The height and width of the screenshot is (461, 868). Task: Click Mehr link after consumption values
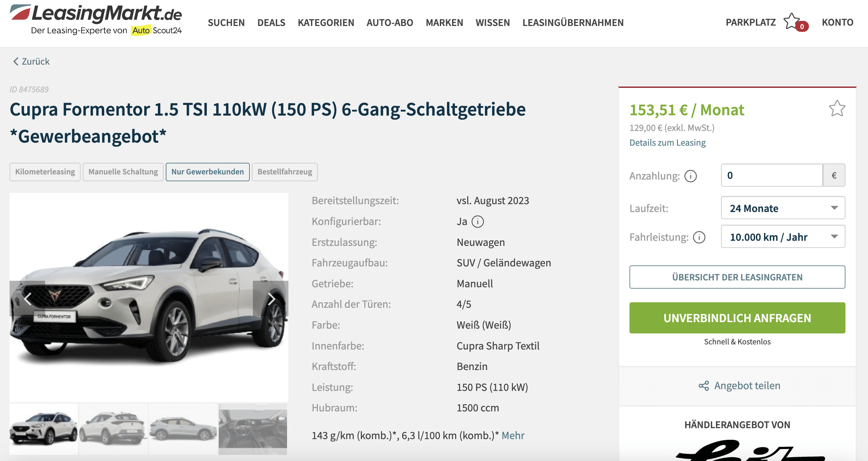point(513,435)
